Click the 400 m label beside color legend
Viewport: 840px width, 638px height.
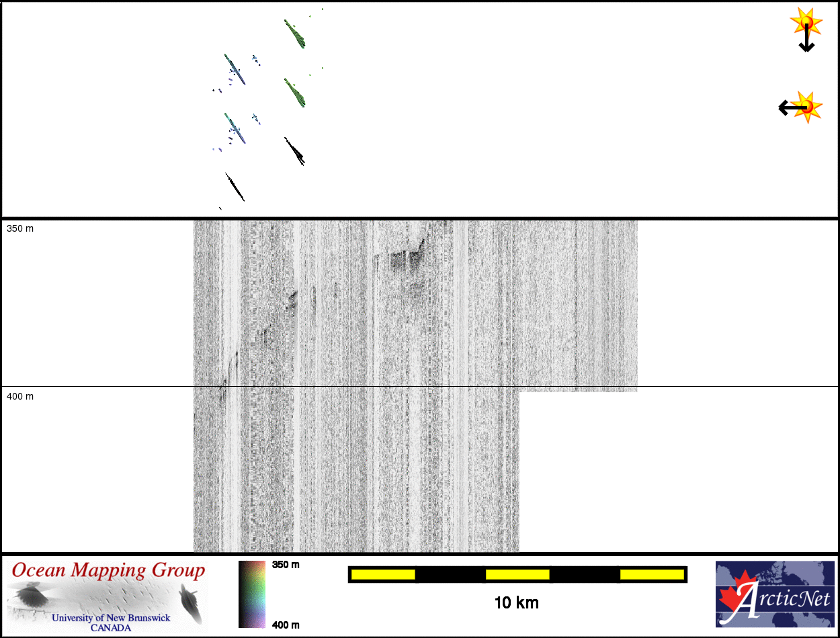(x=286, y=625)
